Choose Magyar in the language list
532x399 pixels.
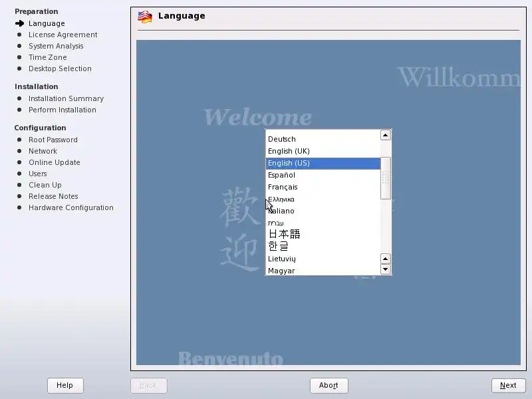tap(323, 271)
